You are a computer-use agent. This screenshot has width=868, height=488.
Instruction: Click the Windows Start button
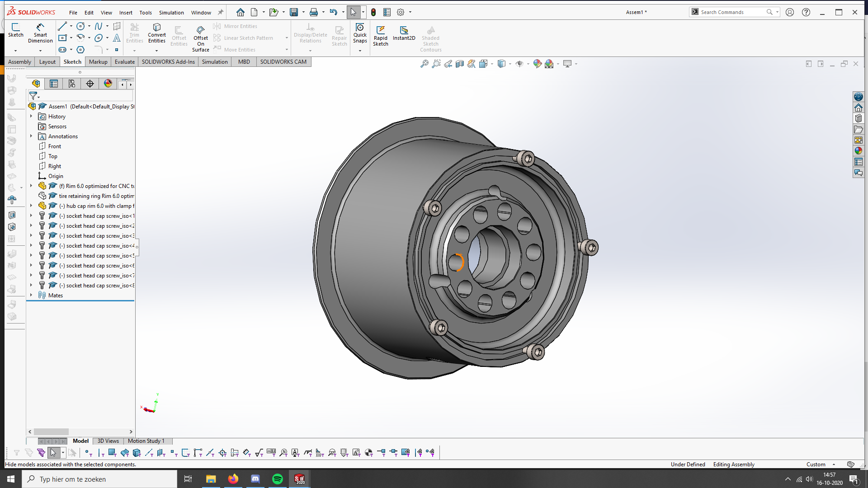coord(11,479)
